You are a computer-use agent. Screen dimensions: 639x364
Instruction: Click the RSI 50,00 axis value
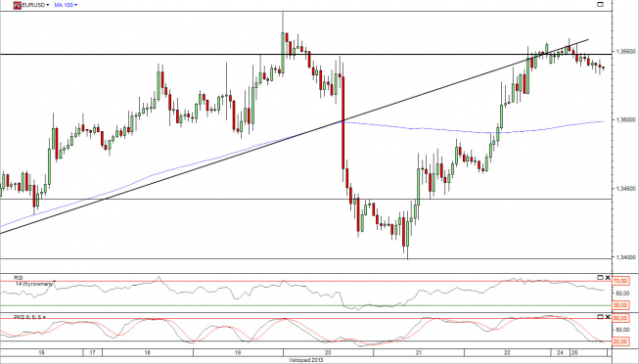coord(621,294)
